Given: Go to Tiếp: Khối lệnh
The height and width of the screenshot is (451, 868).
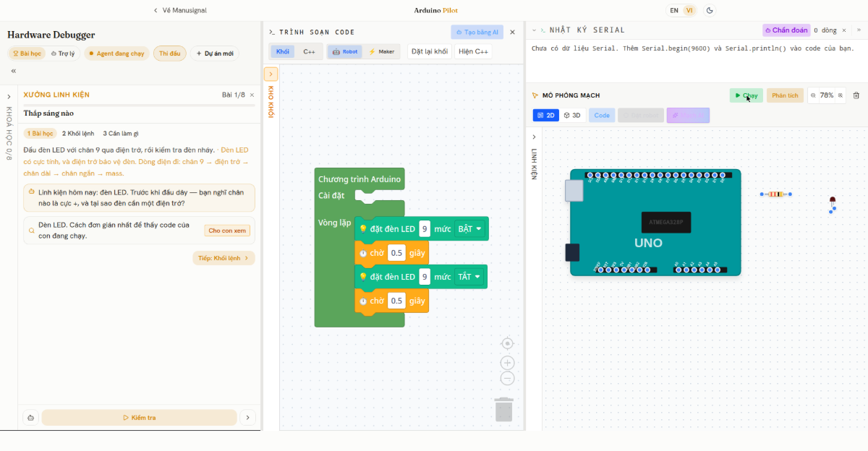Looking at the screenshot, I should 224,258.
